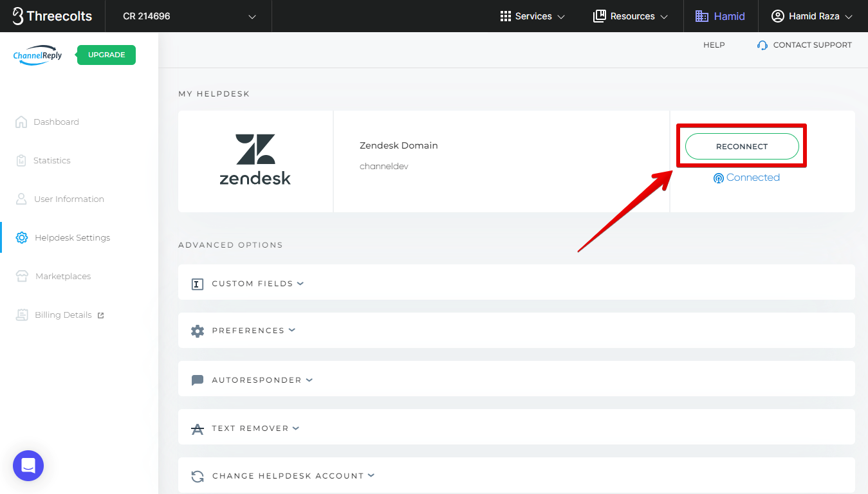
Task: Click the Hamid building icon
Action: point(701,16)
